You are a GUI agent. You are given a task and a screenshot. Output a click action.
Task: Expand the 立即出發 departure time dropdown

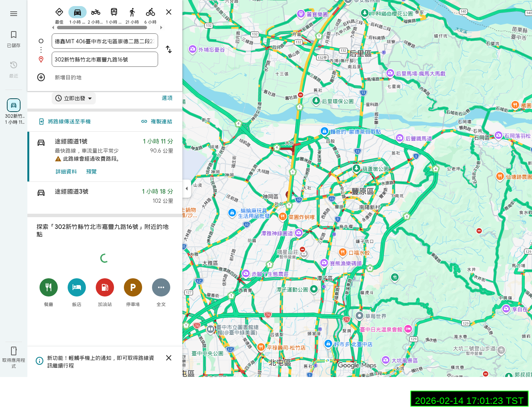pos(74,98)
